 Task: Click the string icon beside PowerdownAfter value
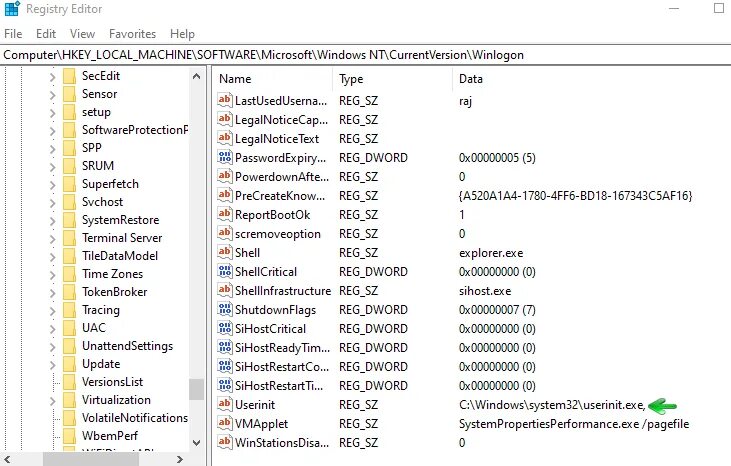point(225,177)
